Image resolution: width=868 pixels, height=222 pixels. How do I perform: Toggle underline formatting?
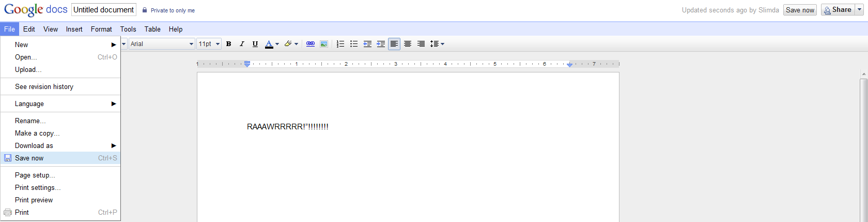click(255, 44)
